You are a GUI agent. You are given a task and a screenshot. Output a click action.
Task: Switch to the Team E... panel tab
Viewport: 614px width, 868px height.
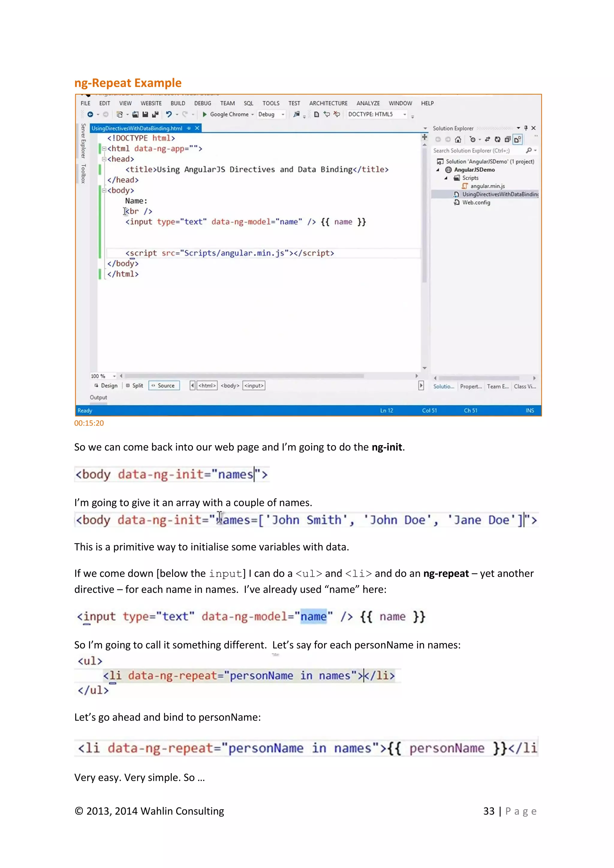tap(498, 386)
